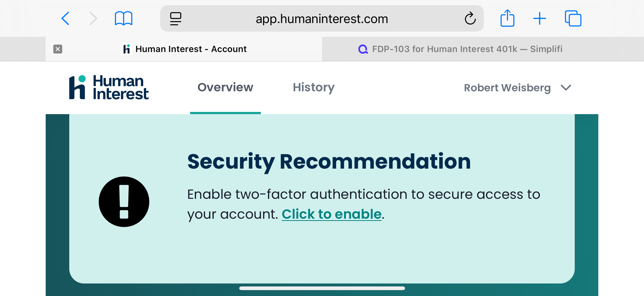Open Safari bookmarks book icon
This screenshot has height=296, width=644.
(x=124, y=18)
